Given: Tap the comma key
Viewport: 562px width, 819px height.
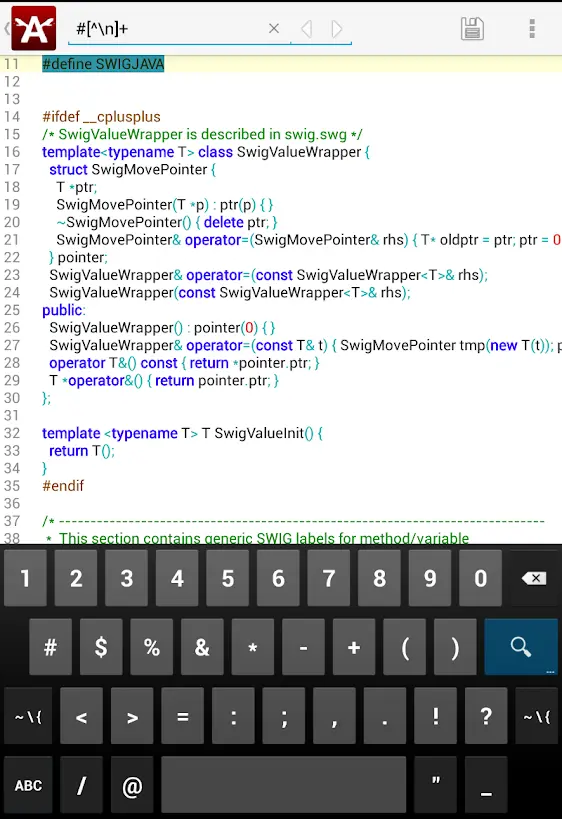Looking at the screenshot, I should pos(334,716).
